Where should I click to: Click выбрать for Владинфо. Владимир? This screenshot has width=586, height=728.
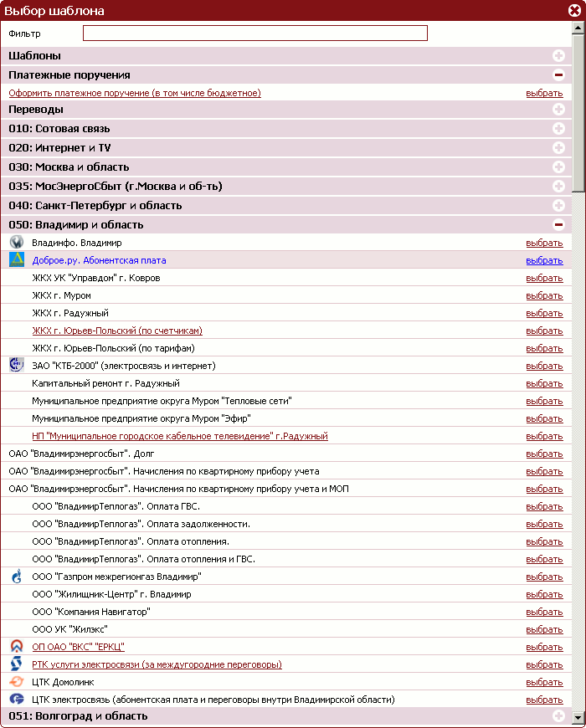point(544,243)
